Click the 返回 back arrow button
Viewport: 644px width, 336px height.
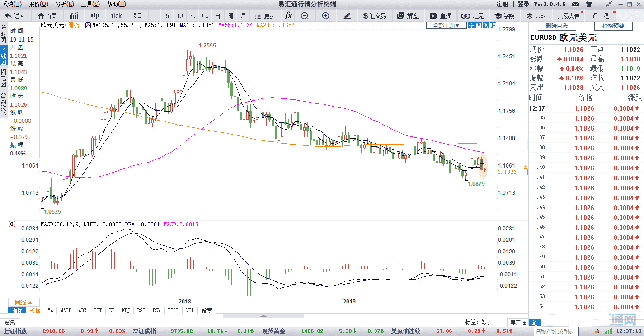tap(15, 16)
